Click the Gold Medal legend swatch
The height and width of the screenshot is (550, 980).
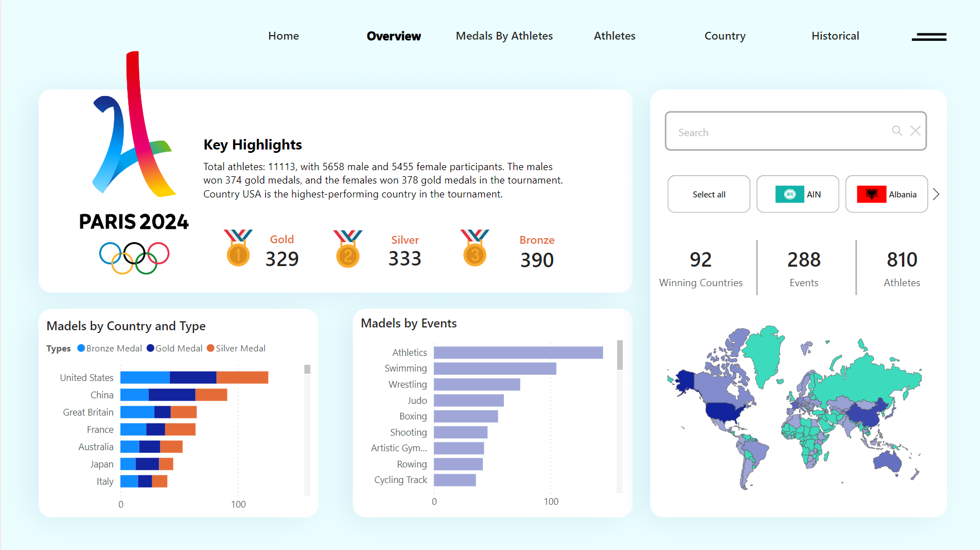(151, 348)
